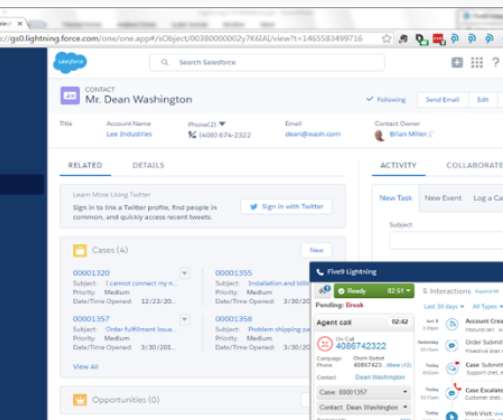The image size is (503, 420).
Task: Click the browser address bar URL
Action: click(x=181, y=39)
